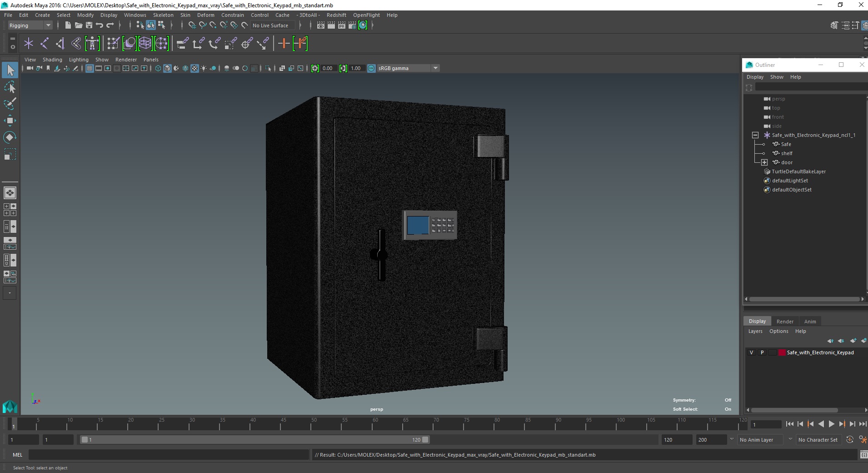Click the Open Scene folder icon

78,25
